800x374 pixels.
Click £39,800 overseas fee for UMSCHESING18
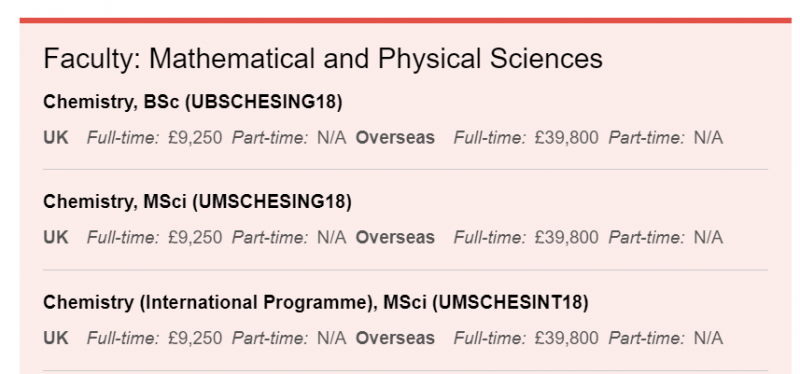(566, 238)
